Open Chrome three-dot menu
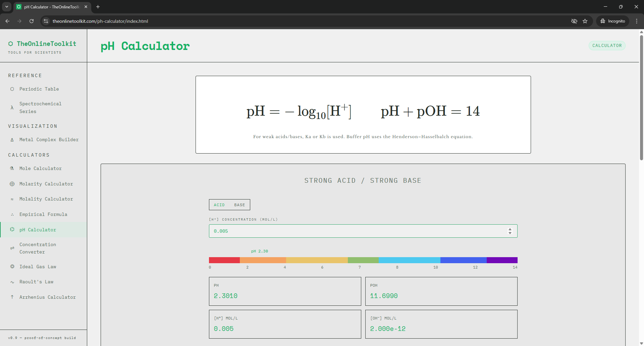This screenshot has height=346, width=644. (637, 21)
